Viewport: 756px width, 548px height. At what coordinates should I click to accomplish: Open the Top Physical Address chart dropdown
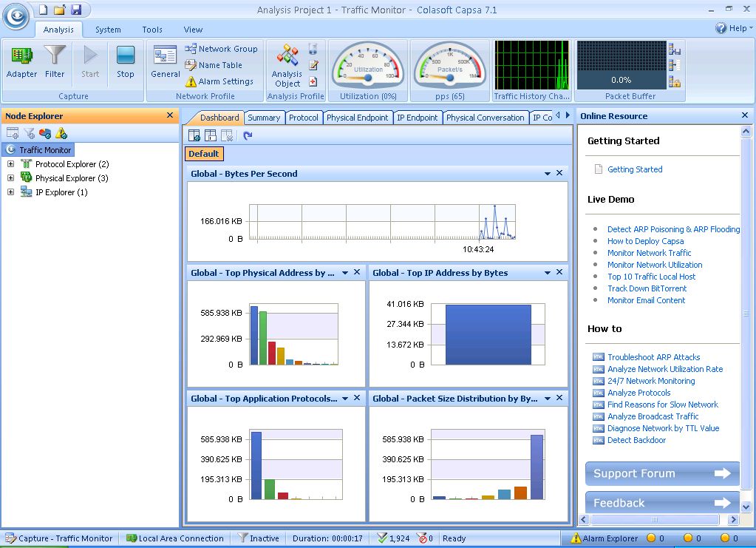point(344,273)
